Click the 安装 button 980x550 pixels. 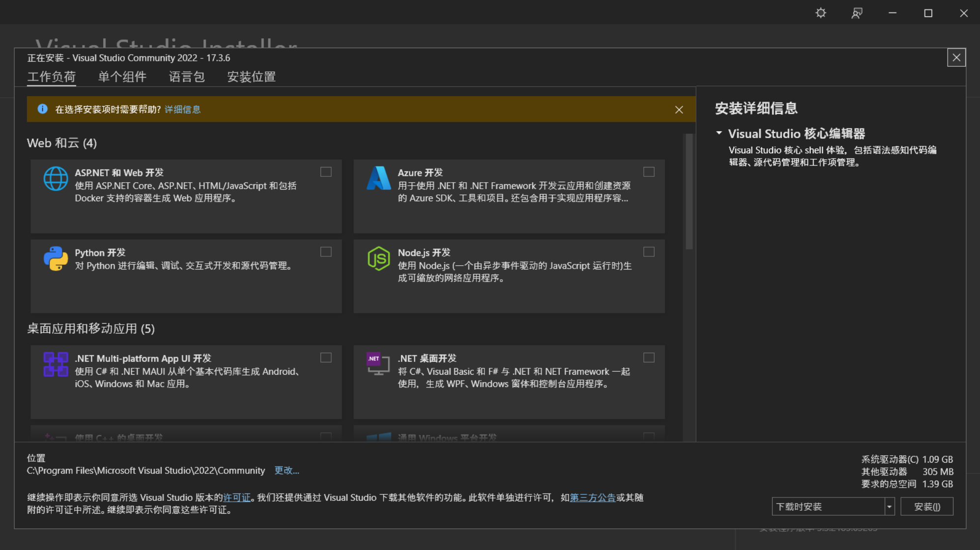click(927, 506)
